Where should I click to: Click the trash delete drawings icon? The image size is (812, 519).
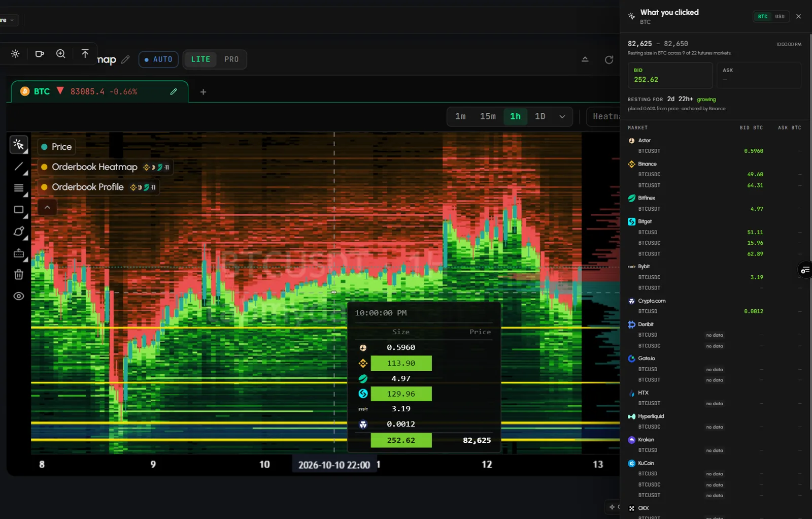tap(19, 275)
